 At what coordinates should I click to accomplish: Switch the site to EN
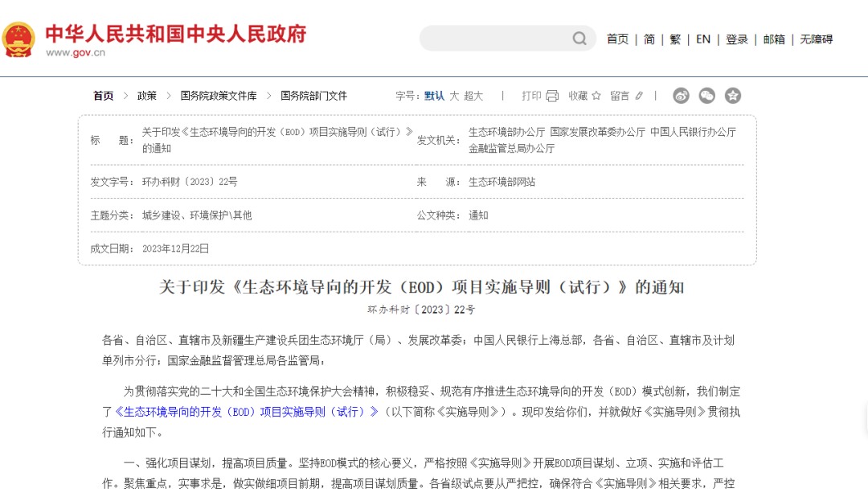coord(703,39)
